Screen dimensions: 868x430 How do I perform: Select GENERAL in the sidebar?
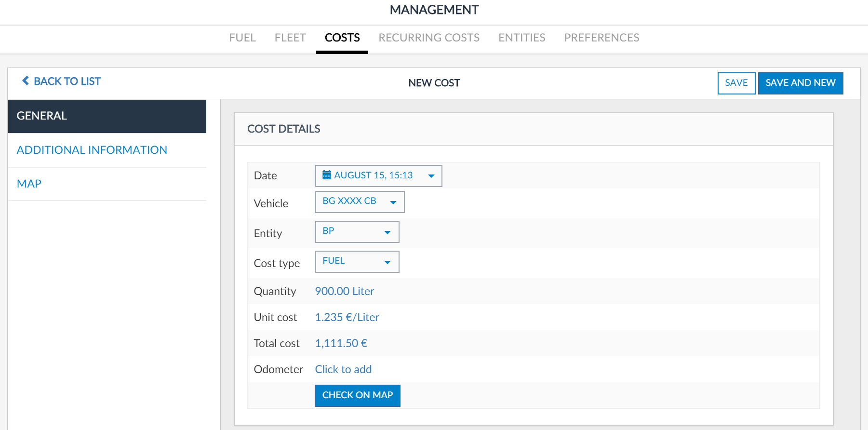[107, 116]
